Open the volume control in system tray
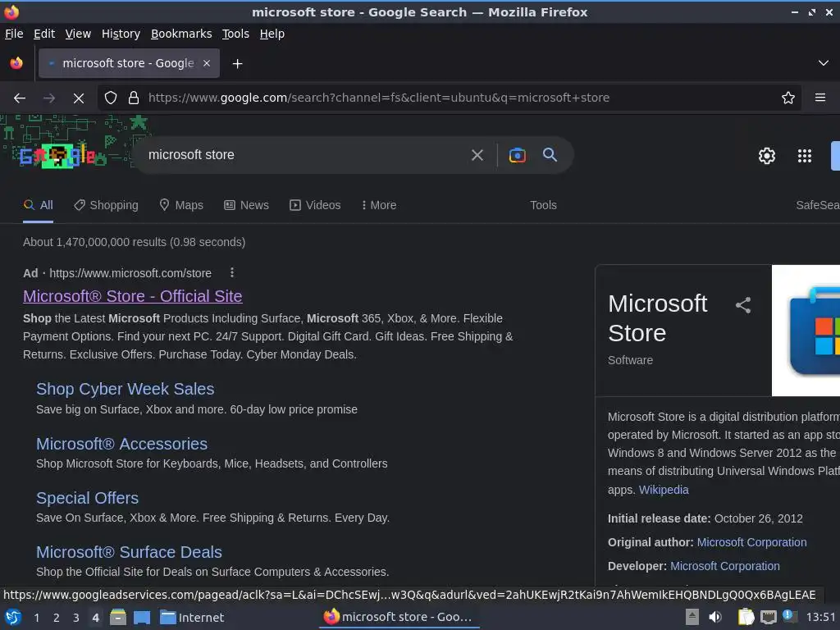This screenshot has width=840, height=630. pos(715,617)
